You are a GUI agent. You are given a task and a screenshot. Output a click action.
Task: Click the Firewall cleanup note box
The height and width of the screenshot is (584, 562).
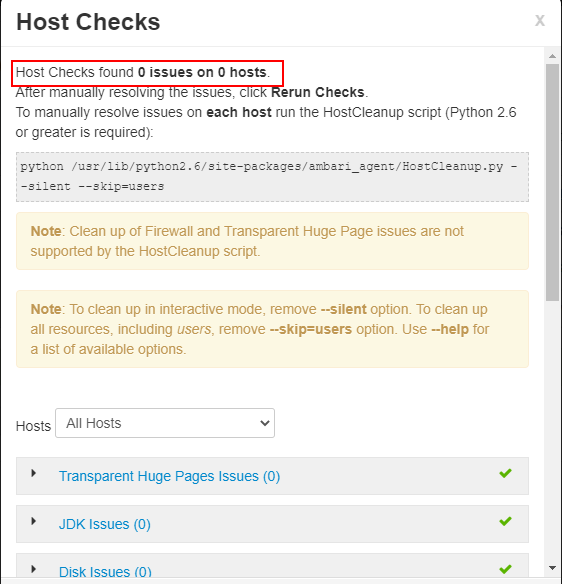pyautogui.click(x=272, y=241)
